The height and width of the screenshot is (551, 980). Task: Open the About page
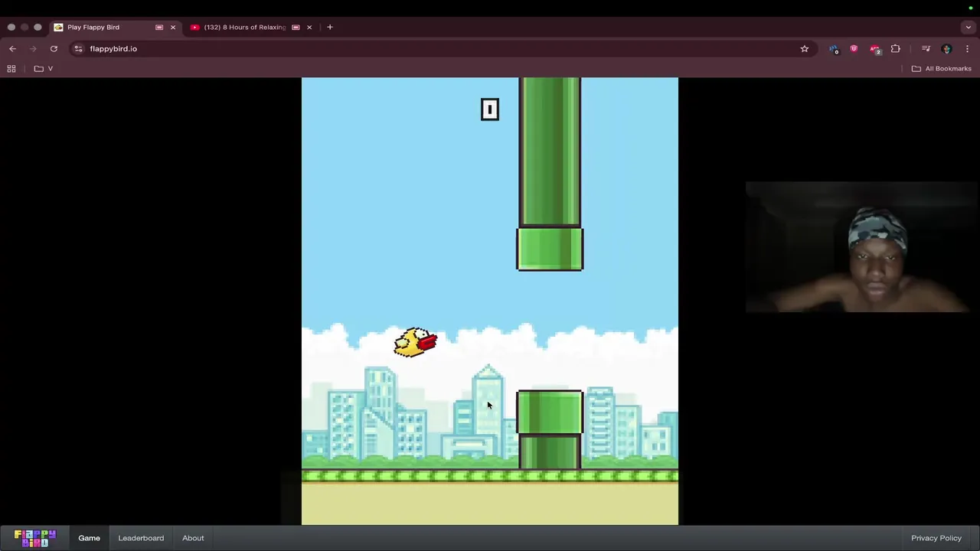click(x=193, y=538)
